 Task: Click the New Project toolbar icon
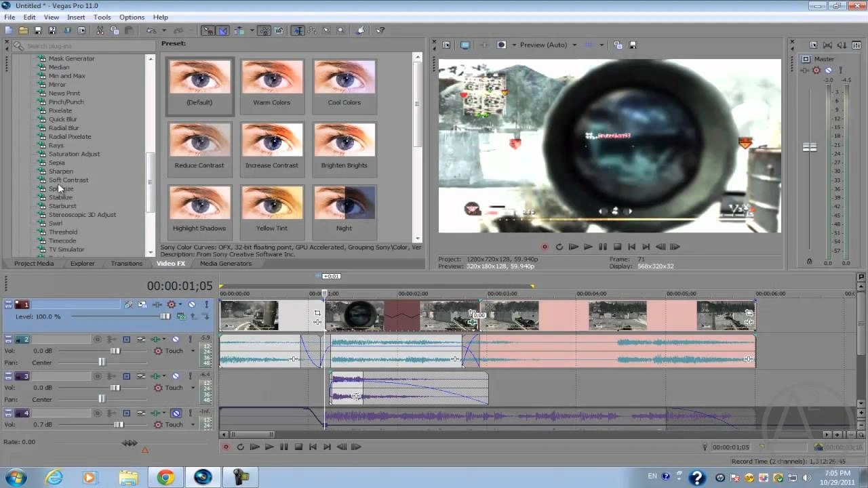7,30
